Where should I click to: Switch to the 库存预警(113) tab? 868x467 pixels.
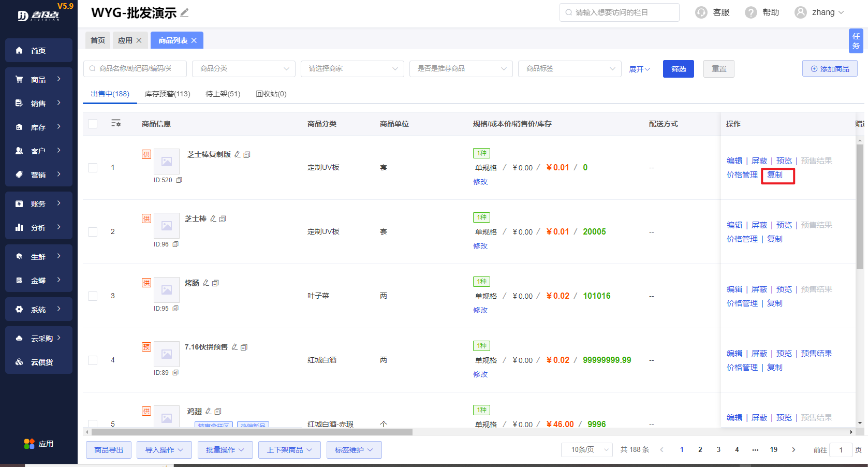[167, 94]
